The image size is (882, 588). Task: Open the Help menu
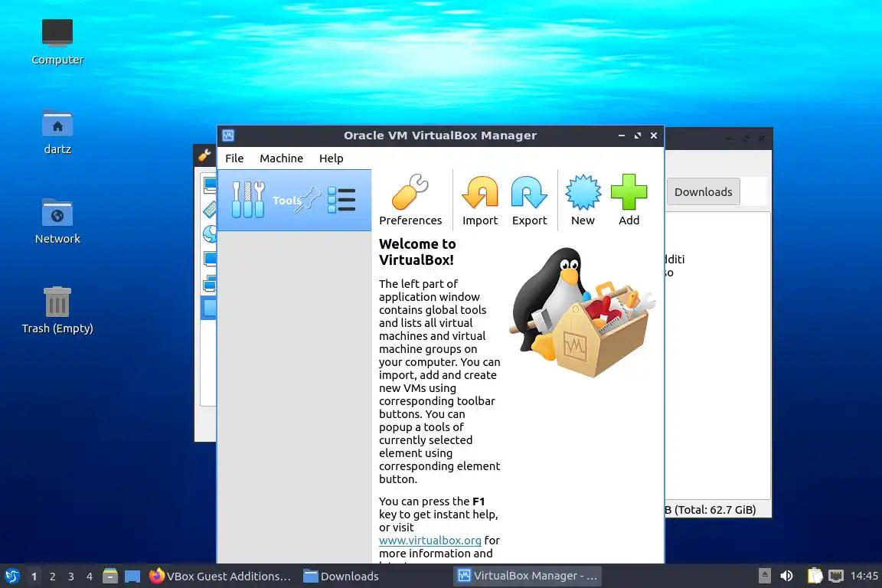click(331, 158)
